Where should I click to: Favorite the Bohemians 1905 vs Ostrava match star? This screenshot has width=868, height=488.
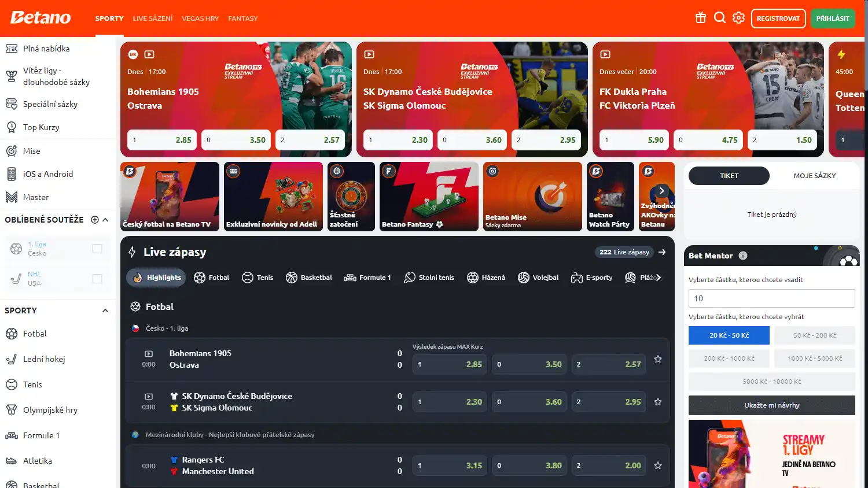[658, 359]
